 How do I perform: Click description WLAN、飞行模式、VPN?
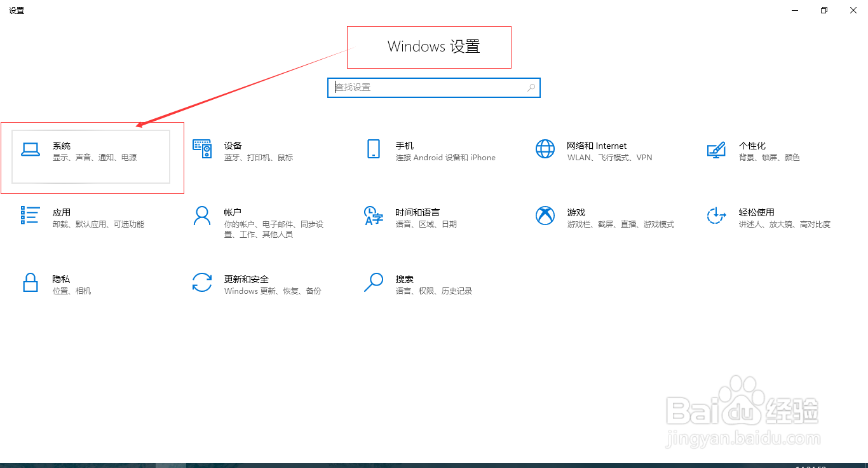pos(610,158)
